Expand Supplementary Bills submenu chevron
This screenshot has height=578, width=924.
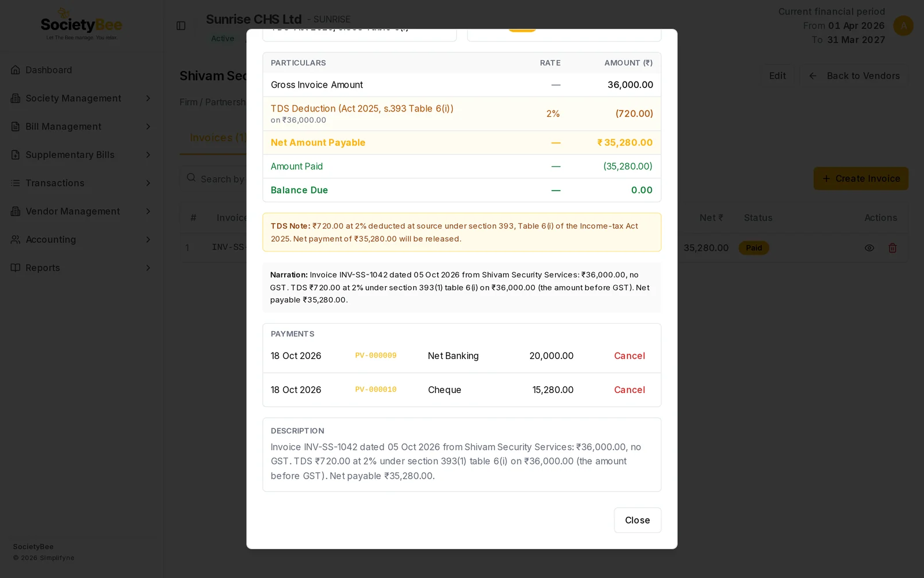(x=148, y=155)
